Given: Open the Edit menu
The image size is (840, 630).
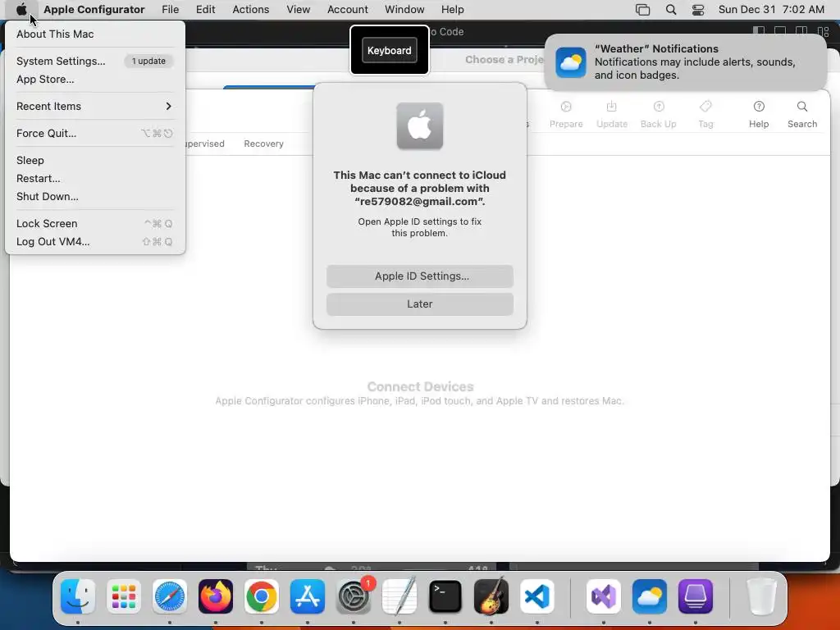Looking at the screenshot, I should pos(205,10).
